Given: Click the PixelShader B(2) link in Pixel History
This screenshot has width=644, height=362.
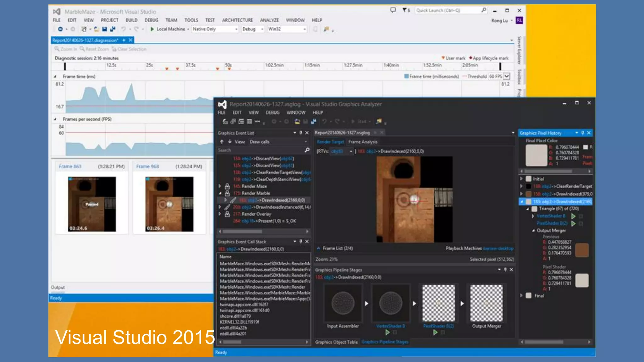Looking at the screenshot, I should (x=552, y=223).
